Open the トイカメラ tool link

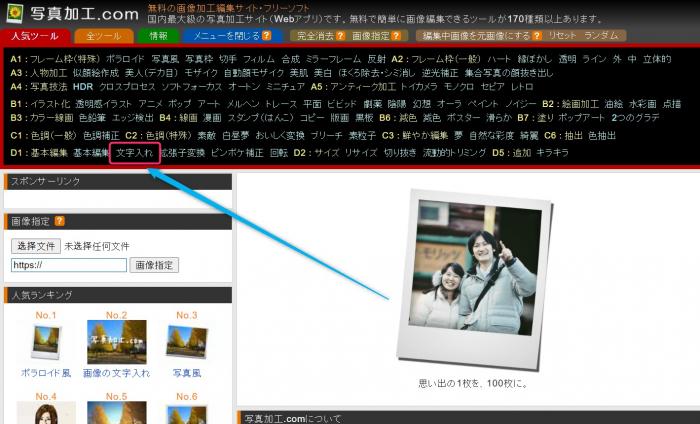point(419,87)
